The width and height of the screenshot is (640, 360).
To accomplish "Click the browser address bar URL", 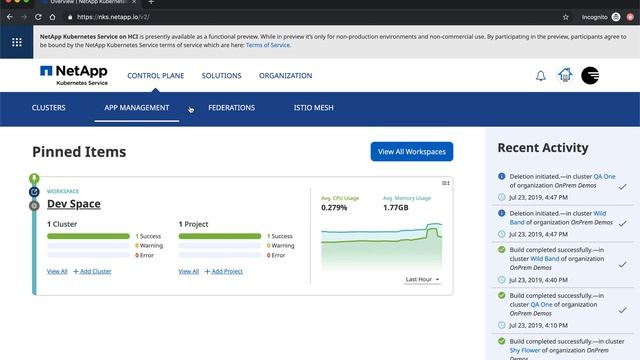I will [x=113, y=17].
